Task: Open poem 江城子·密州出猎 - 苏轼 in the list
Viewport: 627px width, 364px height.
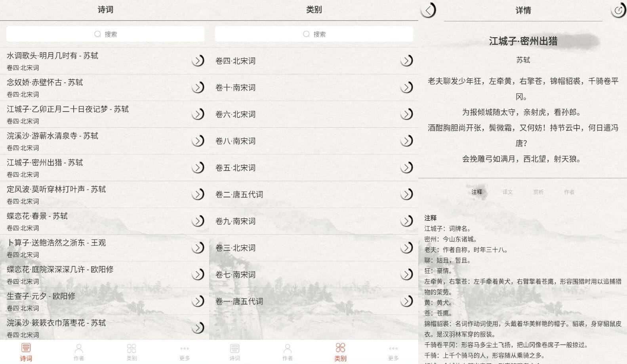Action: 95,168
